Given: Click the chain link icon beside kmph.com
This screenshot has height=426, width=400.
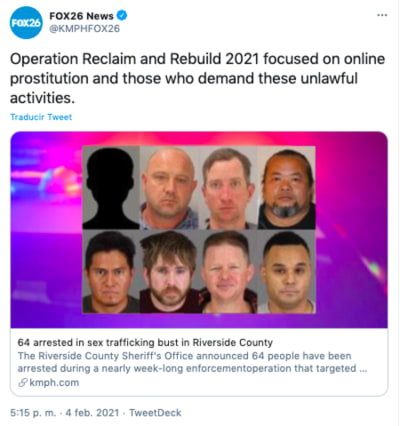Looking at the screenshot, I should (22, 383).
